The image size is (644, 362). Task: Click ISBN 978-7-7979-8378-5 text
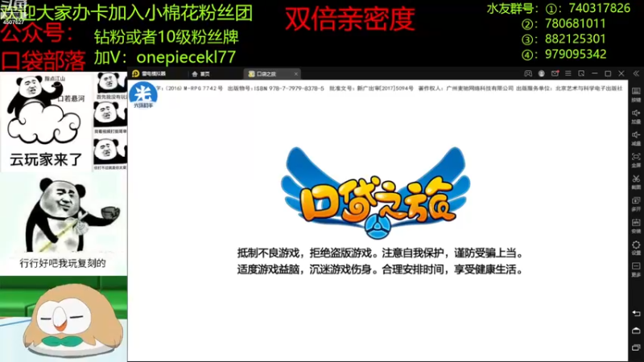tap(289, 88)
